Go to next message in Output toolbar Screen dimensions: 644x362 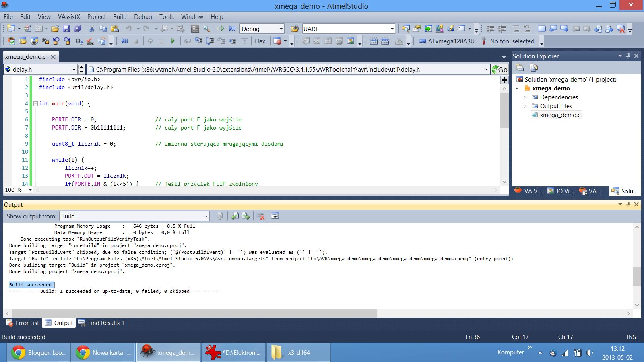(x=246, y=216)
